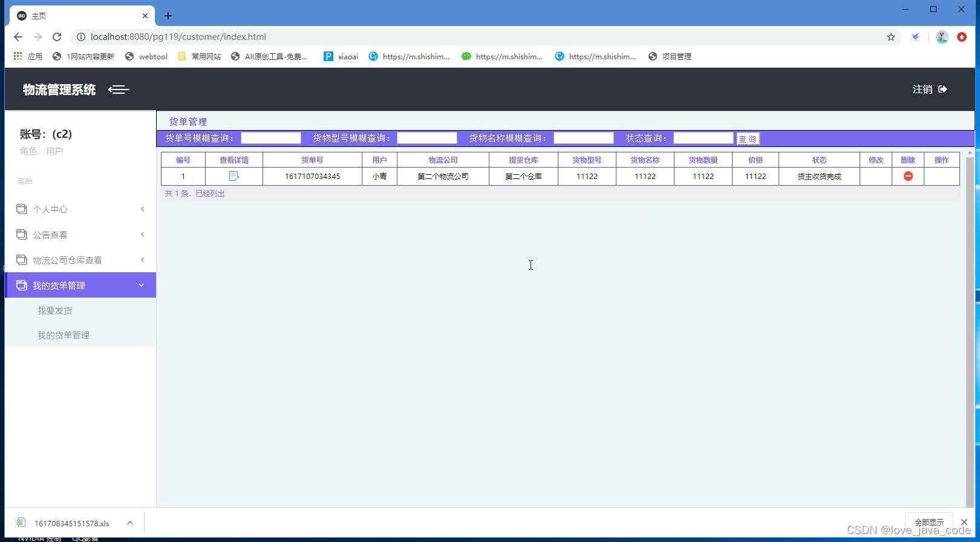Bookmark this page with the star icon

click(891, 37)
